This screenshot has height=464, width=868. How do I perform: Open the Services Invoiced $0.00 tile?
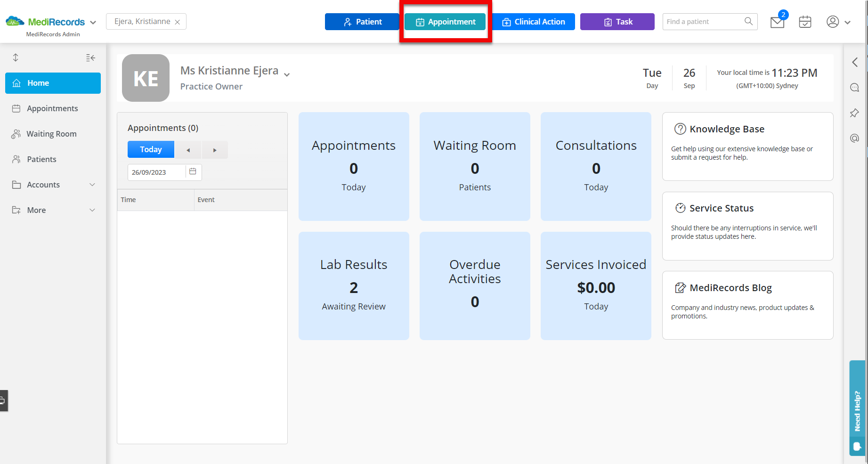coord(596,286)
